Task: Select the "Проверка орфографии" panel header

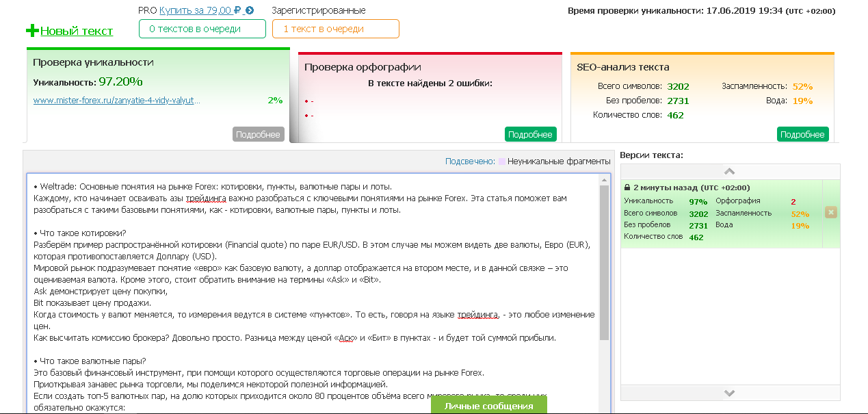Action: (x=363, y=67)
